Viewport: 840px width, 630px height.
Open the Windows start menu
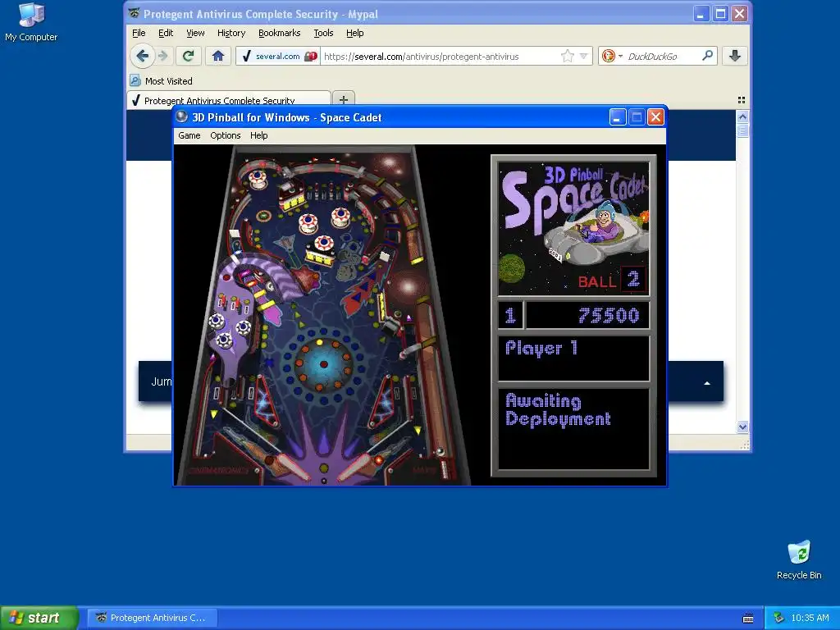(39, 618)
